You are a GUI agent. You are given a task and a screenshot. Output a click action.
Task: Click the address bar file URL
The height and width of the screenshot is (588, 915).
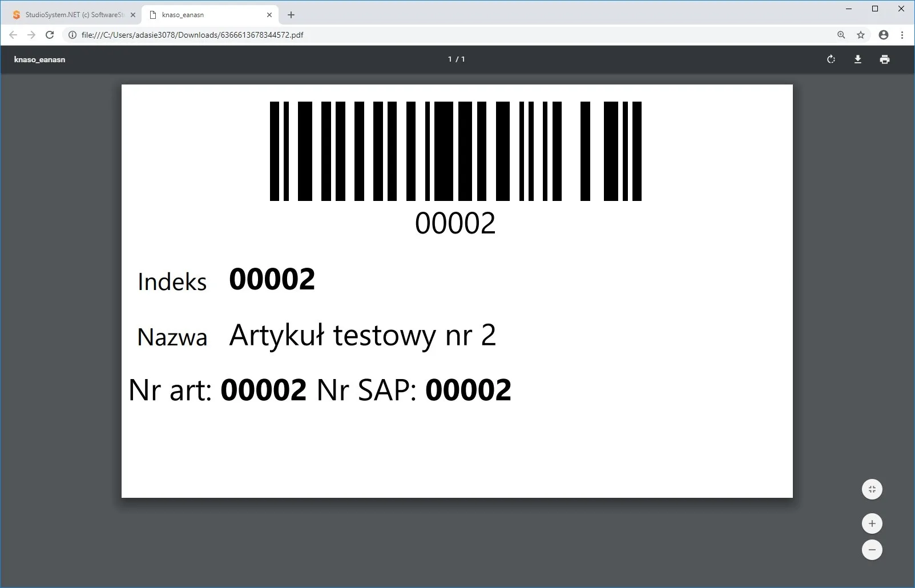[x=192, y=35]
